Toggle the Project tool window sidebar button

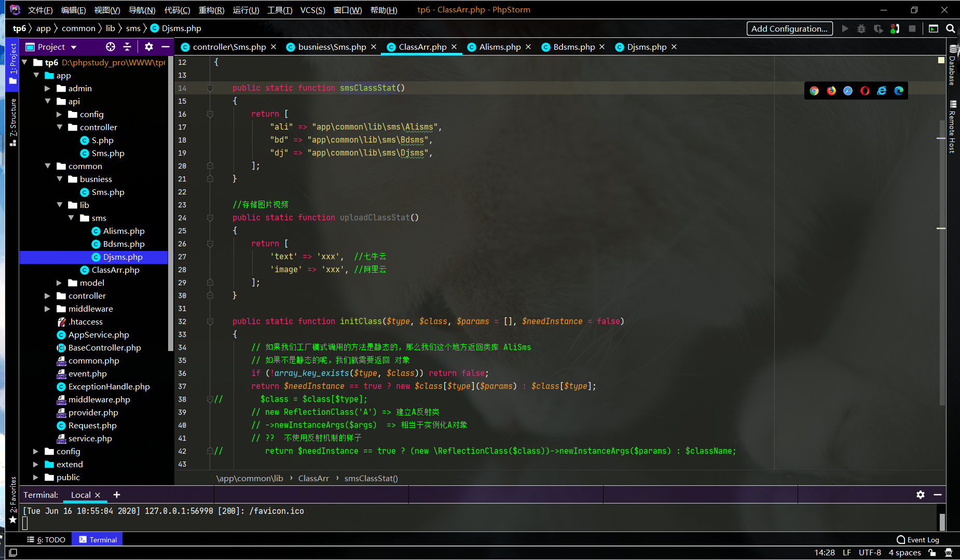(x=13, y=63)
